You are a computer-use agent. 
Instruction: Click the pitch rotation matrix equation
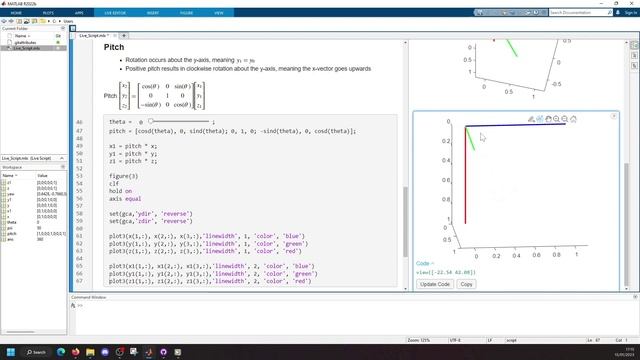[154, 96]
